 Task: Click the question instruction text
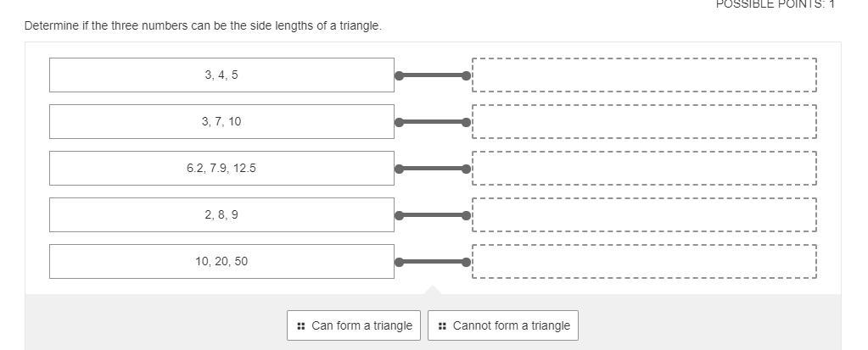[203, 25]
